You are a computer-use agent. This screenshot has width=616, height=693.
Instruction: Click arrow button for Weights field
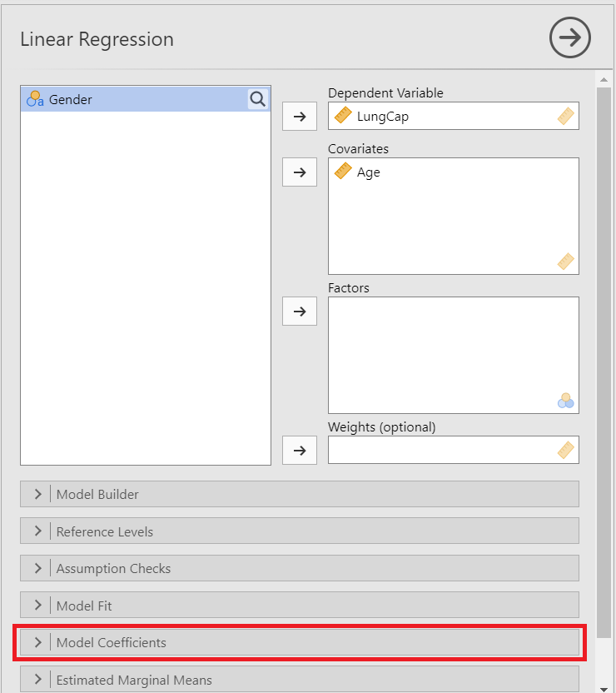click(300, 451)
